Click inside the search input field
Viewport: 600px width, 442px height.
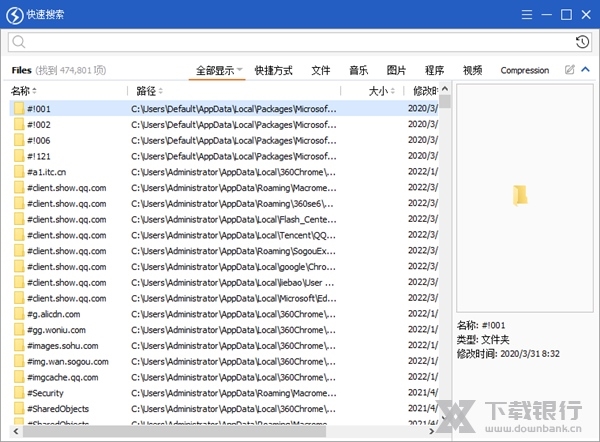[300, 42]
